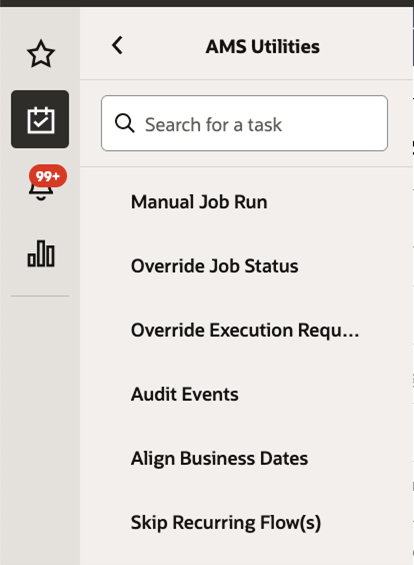Go back using the left chevron
414x565 pixels.
tap(117, 45)
